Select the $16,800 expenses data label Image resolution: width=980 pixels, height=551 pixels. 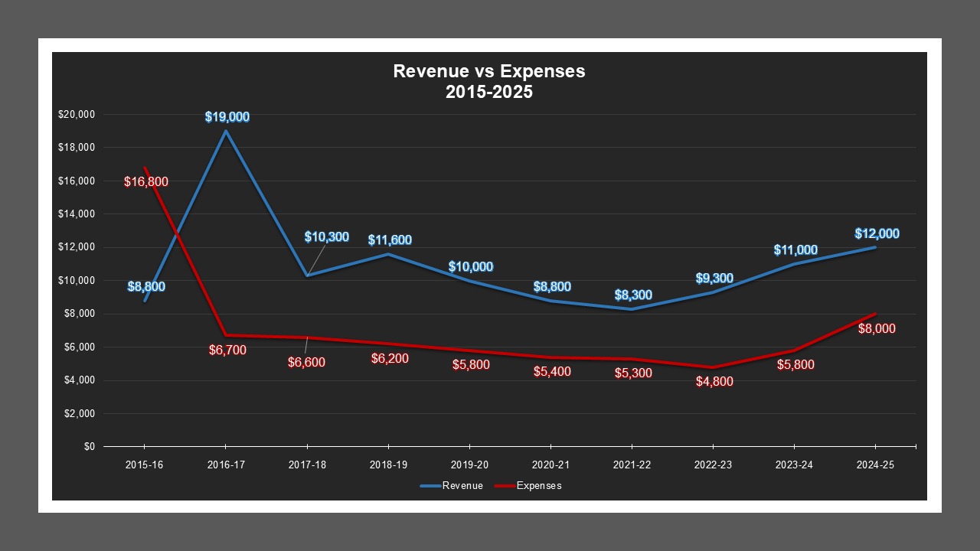click(144, 182)
